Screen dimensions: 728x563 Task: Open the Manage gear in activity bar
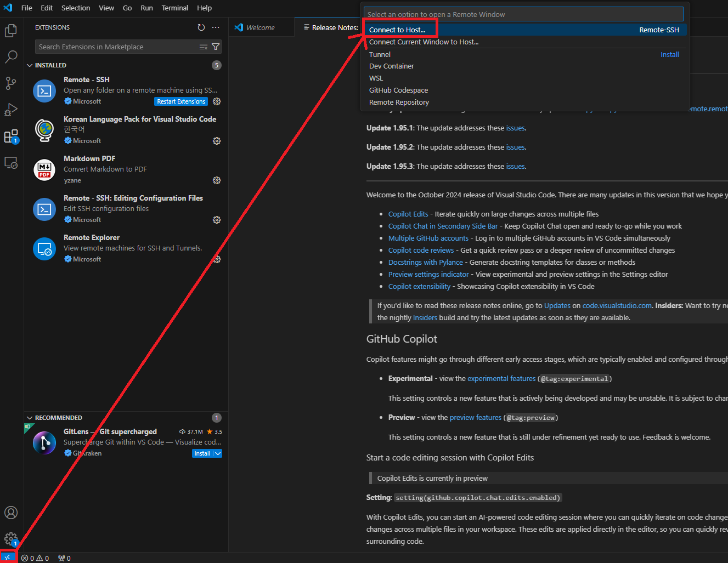coord(11,539)
